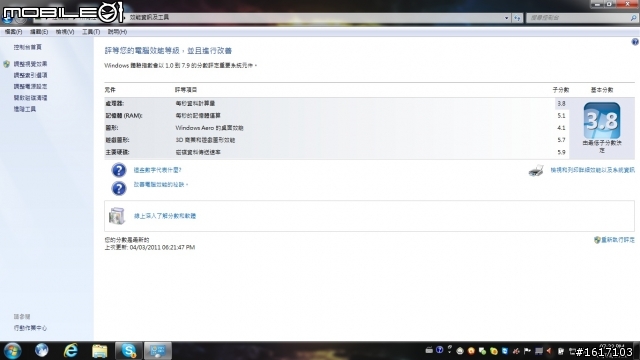Click the Action Center flag tray icon
This screenshot has height=360, width=640.
[x=527, y=351]
